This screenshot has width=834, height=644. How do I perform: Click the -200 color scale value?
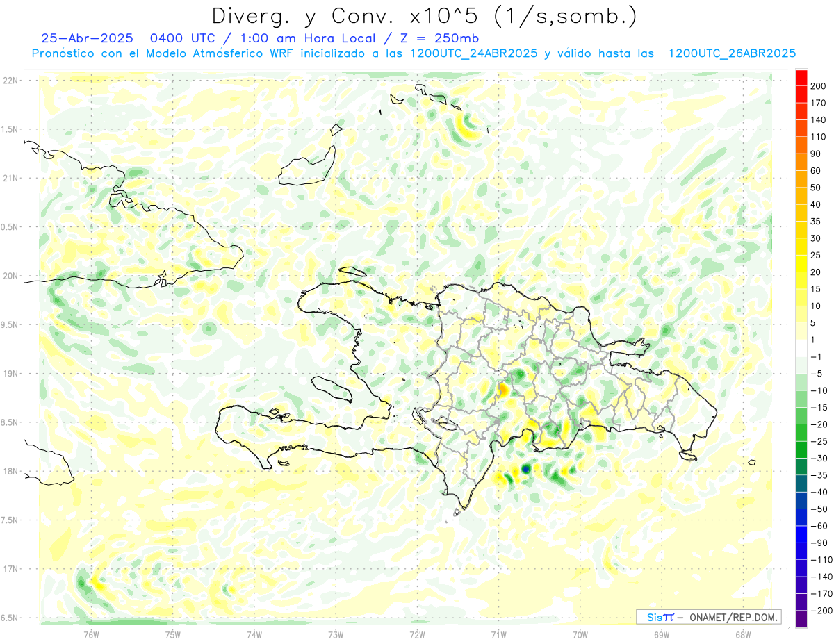820,611
